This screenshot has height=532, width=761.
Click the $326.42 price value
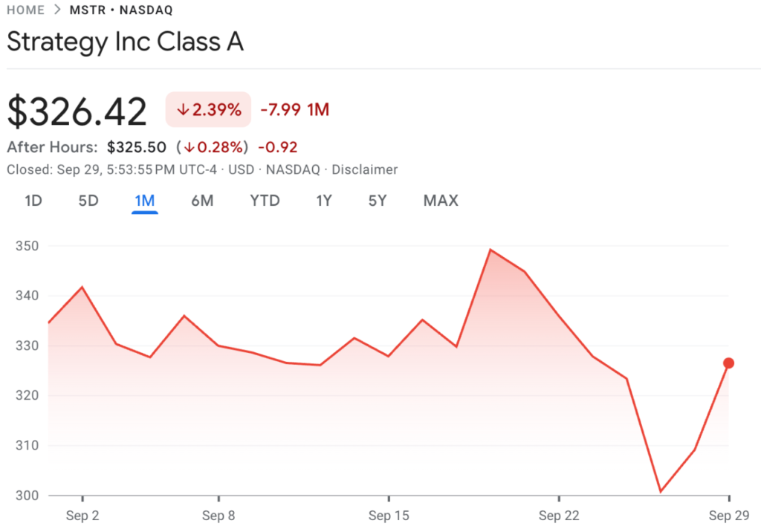(x=77, y=111)
